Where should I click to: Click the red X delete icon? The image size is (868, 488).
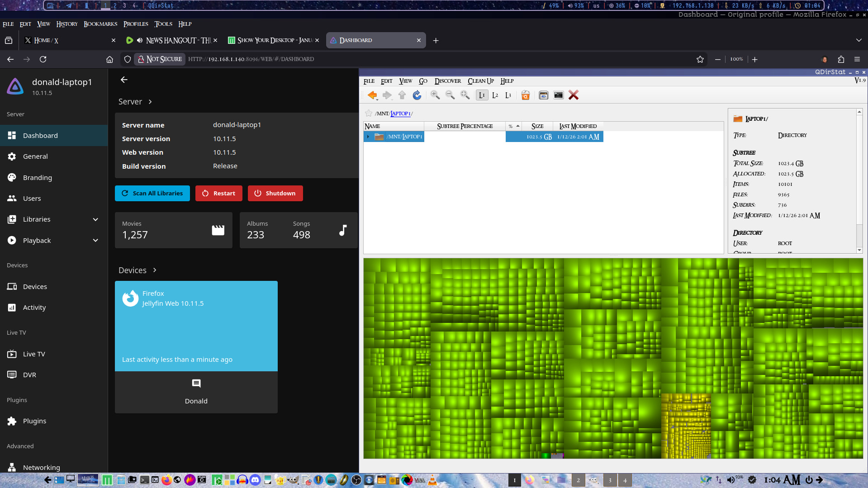coord(573,95)
